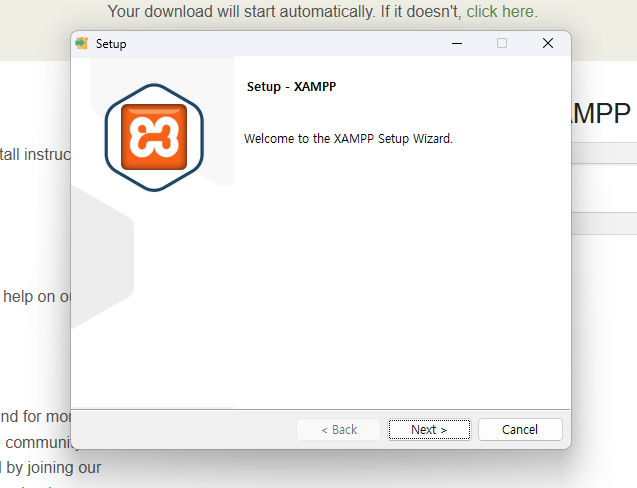Click the greyed-out maximize button of Setup
Image resolution: width=637 pixels, height=488 pixels.
pos(502,43)
